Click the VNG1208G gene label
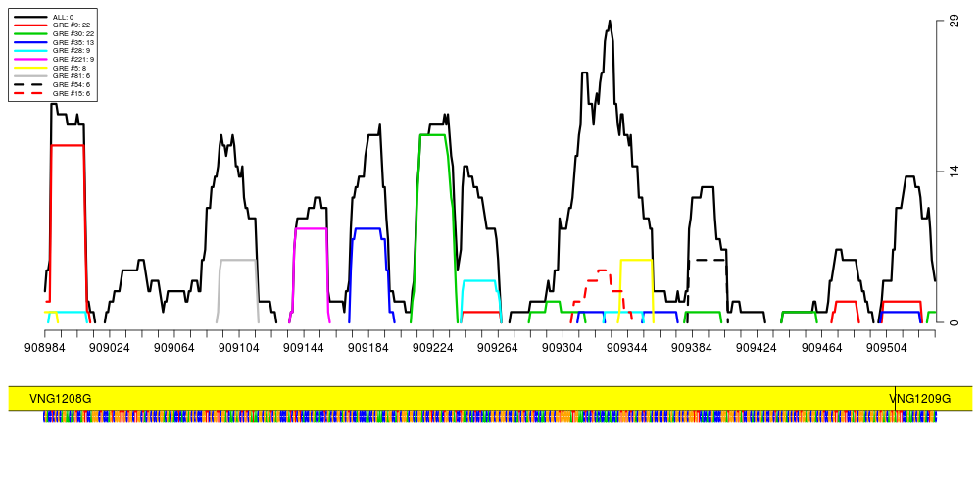Screen dimensions: 980x490 61,399
